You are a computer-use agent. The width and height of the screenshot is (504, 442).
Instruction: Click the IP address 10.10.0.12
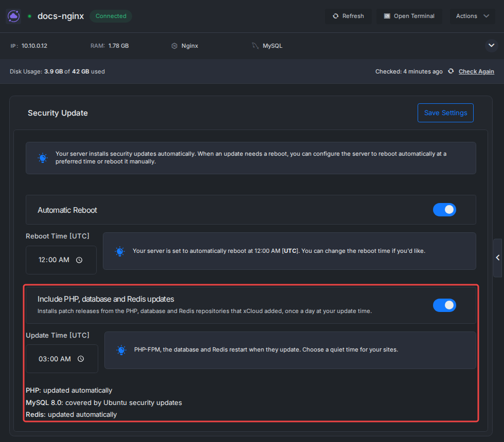point(34,46)
